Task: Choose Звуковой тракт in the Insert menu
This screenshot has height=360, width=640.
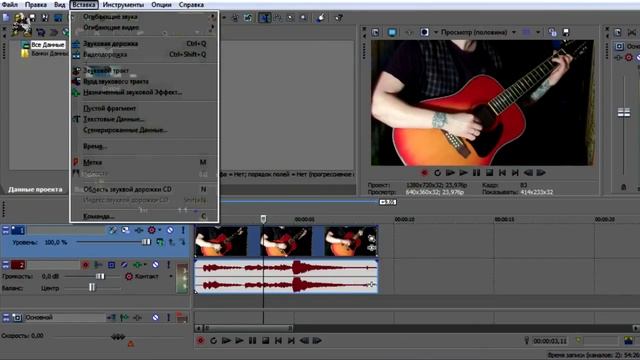Action: pyautogui.click(x=144, y=71)
